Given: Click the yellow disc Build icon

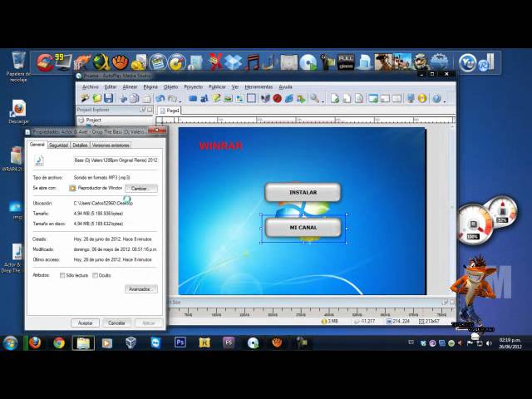Looking at the screenshot, I should pos(422,98).
